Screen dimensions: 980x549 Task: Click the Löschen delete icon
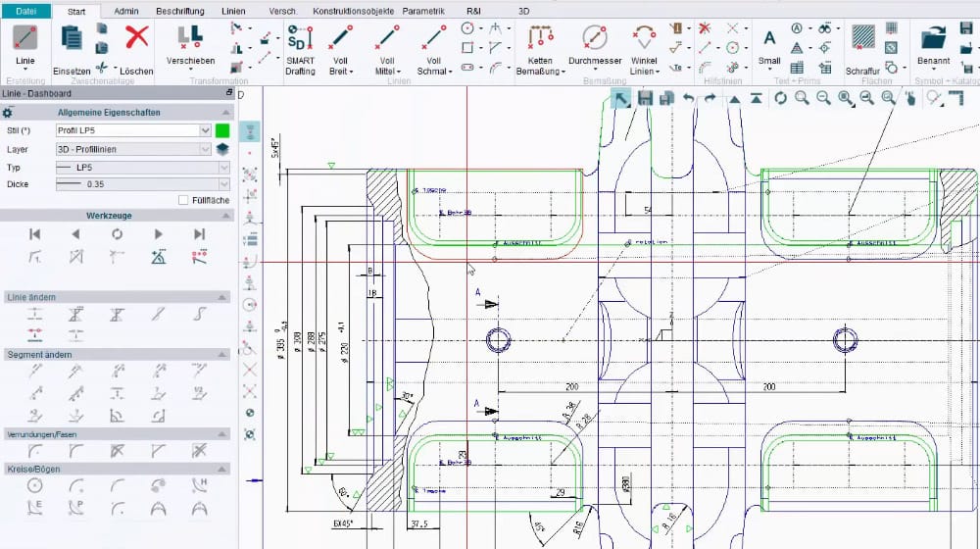(x=136, y=40)
